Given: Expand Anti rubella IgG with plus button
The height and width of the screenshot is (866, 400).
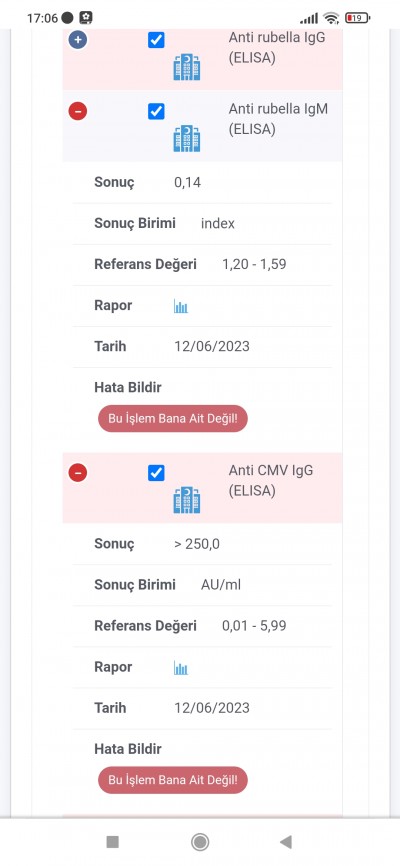Looking at the screenshot, I should tap(78, 40).
